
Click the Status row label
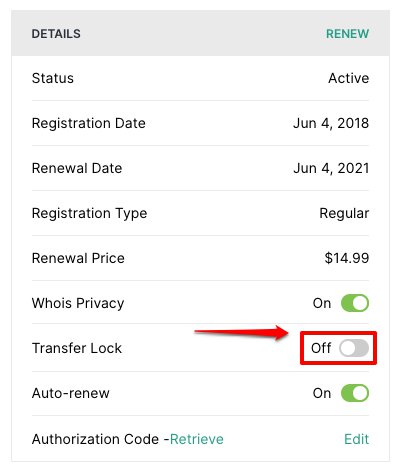point(53,78)
